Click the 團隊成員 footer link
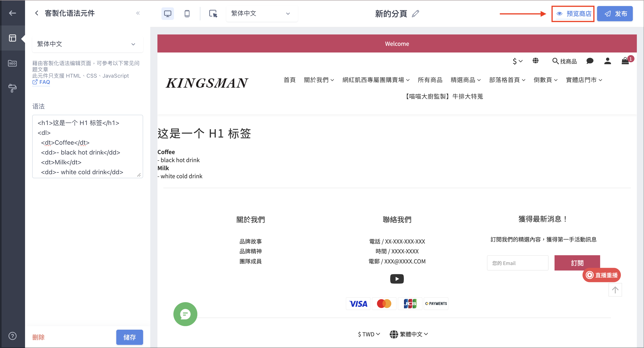The width and height of the screenshot is (644, 348). 250,261
